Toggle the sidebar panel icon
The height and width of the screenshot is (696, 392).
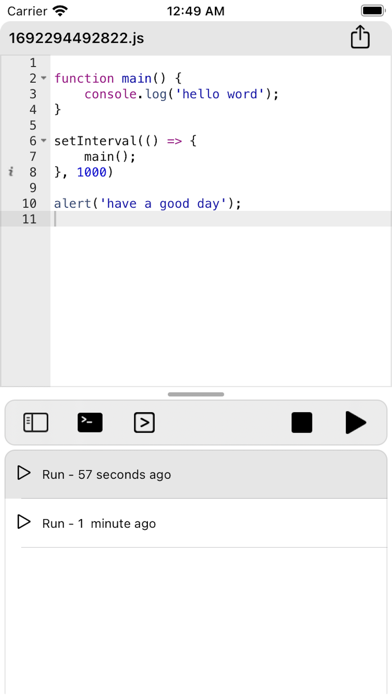pos(36,423)
